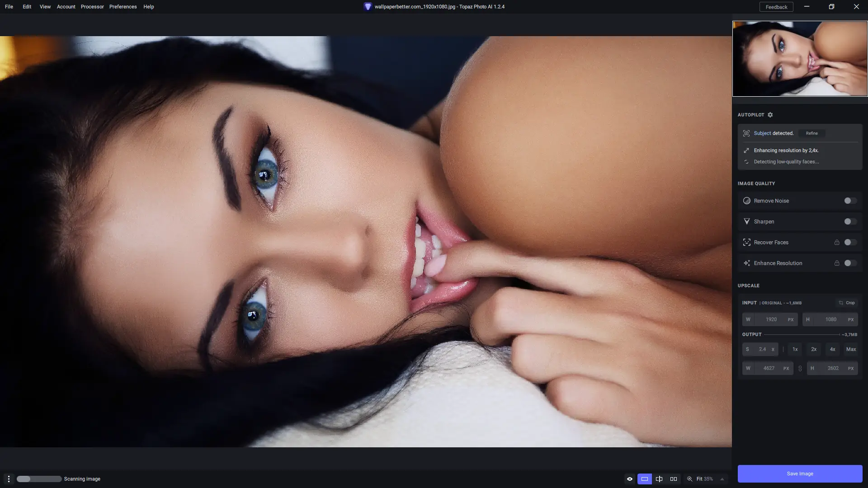Screen dimensions: 868x488
Task: Click the output width input field
Action: [x=769, y=368]
